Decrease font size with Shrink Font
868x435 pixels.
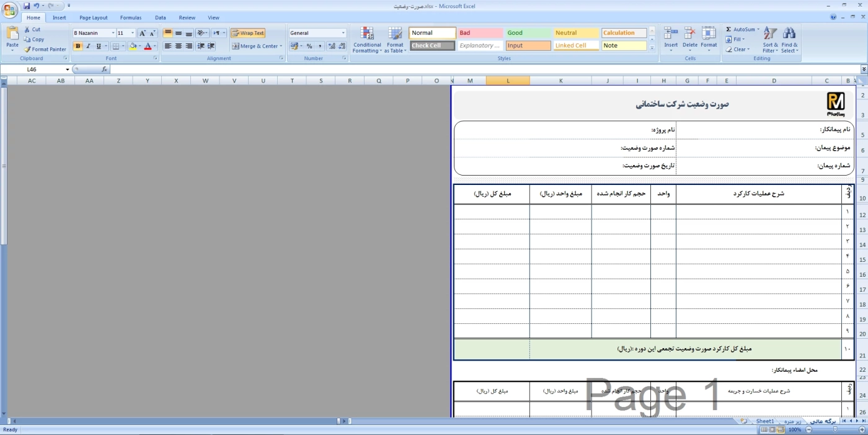(153, 33)
